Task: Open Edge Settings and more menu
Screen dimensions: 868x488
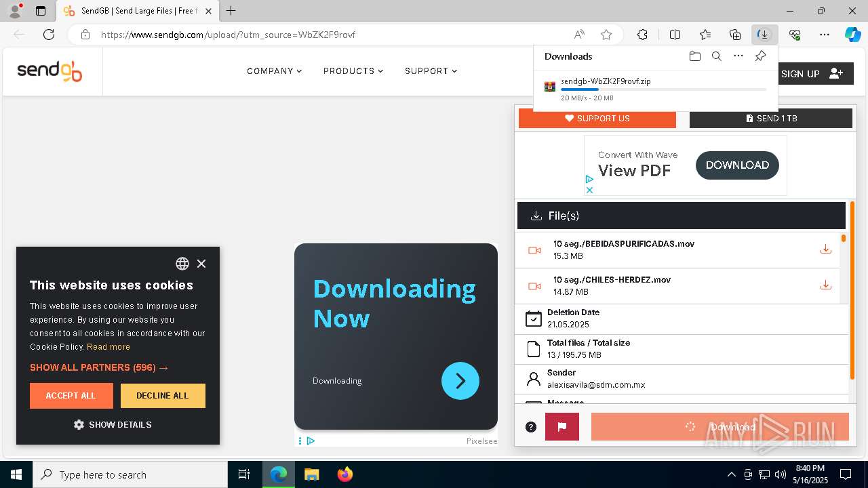Action: pos(825,35)
